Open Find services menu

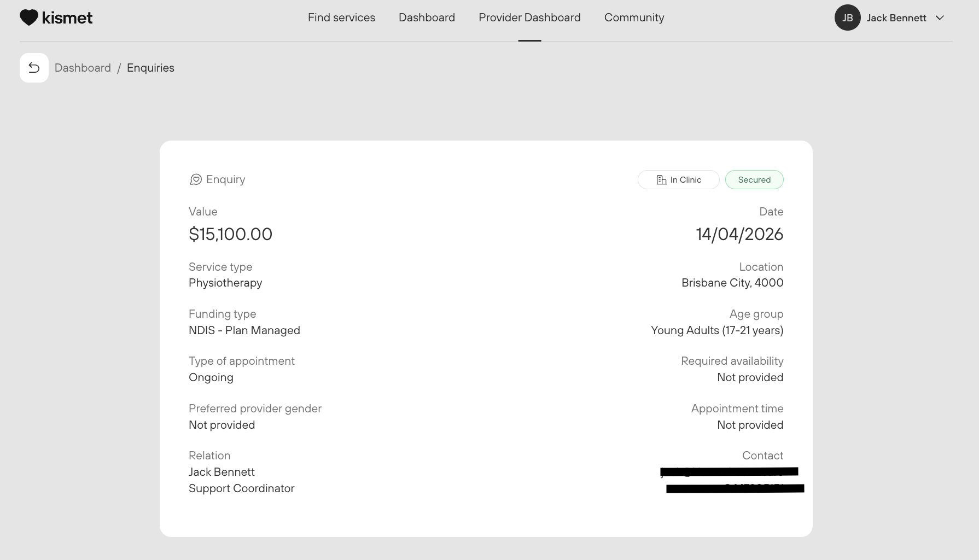pyautogui.click(x=341, y=17)
